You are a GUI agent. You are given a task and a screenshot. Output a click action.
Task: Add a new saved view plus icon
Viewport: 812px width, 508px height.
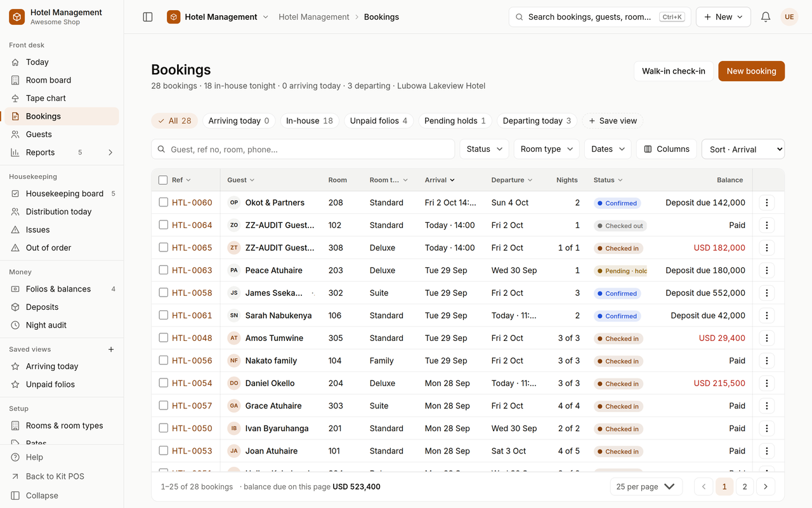[x=111, y=349]
